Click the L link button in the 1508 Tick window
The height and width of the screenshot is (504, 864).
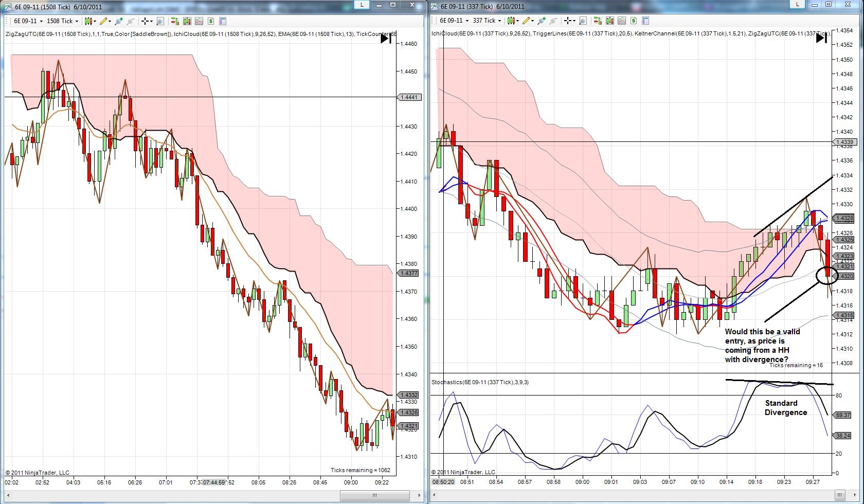pyautogui.click(x=362, y=5)
